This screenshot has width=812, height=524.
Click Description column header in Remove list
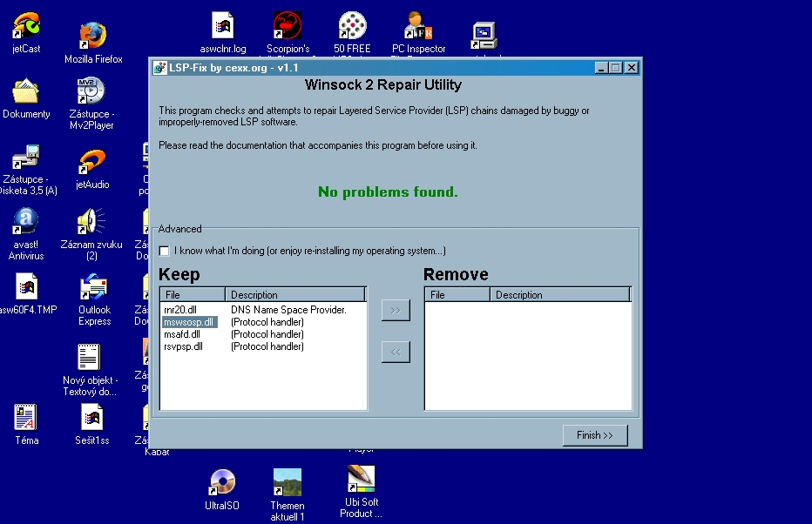click(x=560, y=295)
